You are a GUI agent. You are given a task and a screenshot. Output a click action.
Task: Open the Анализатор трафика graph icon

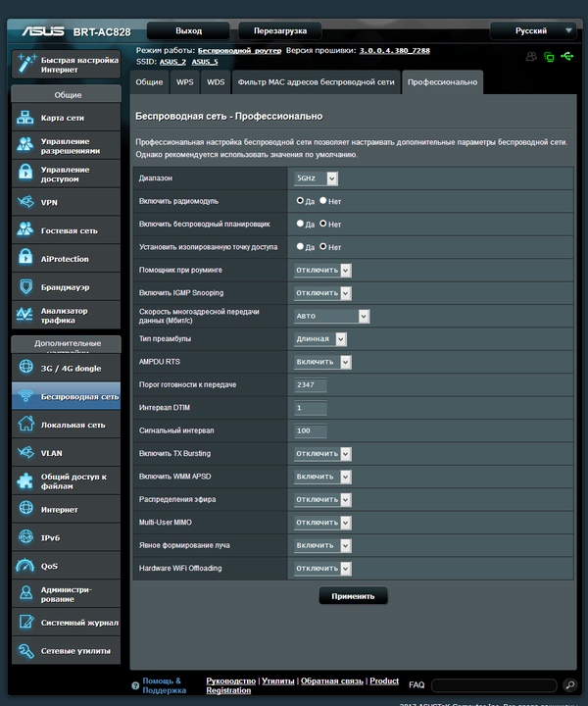pyautogui.click(x=24, y=315)
